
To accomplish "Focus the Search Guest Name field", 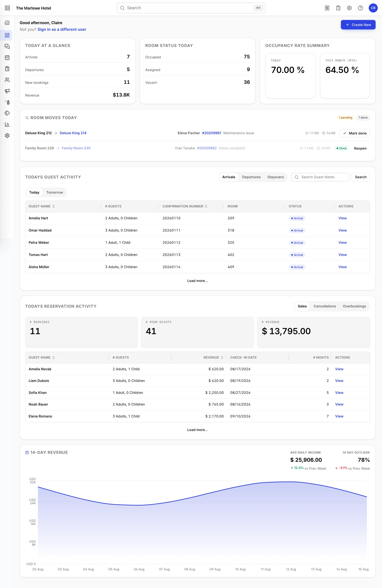I will tap(320, 177).
